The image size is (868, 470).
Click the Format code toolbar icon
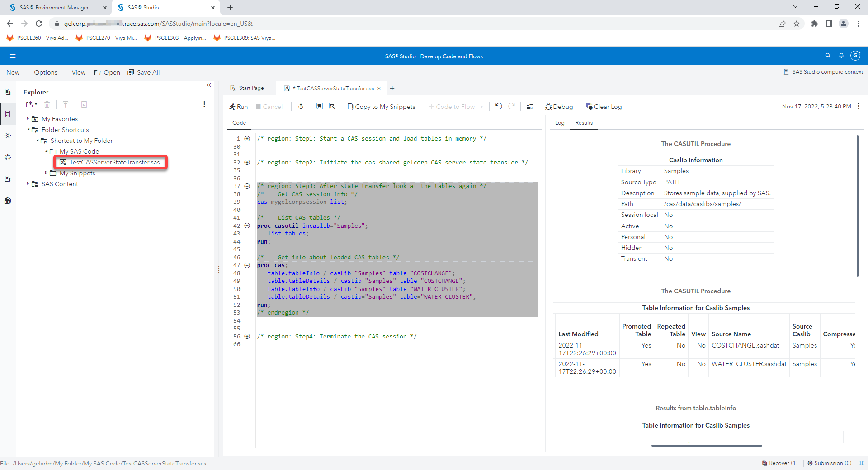coord(530,107)
